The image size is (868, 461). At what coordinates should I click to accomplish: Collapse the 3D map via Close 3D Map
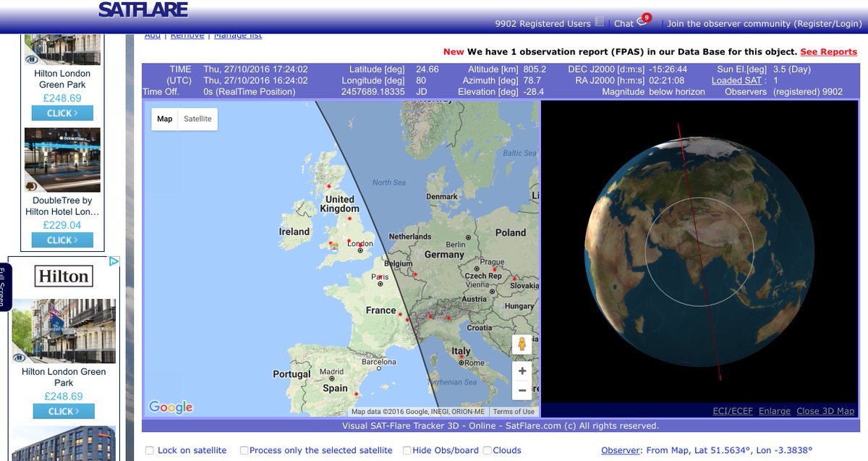[824, 410]
